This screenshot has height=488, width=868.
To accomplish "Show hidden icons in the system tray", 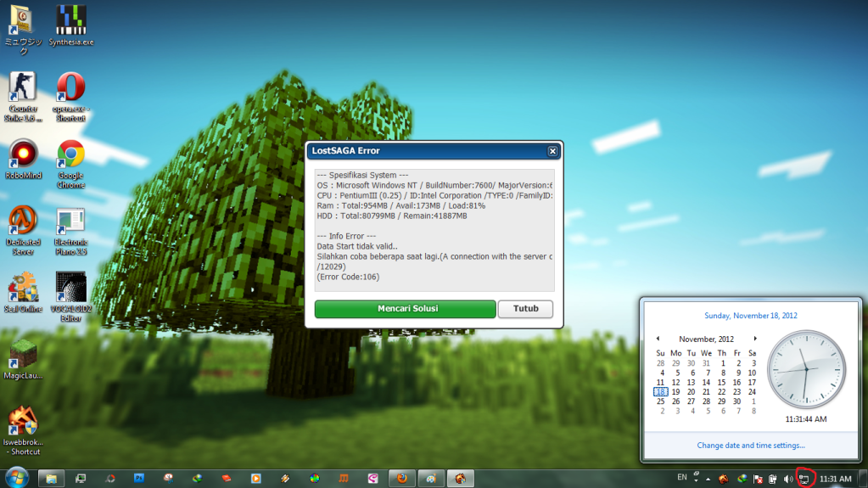I will click(708, 480).
